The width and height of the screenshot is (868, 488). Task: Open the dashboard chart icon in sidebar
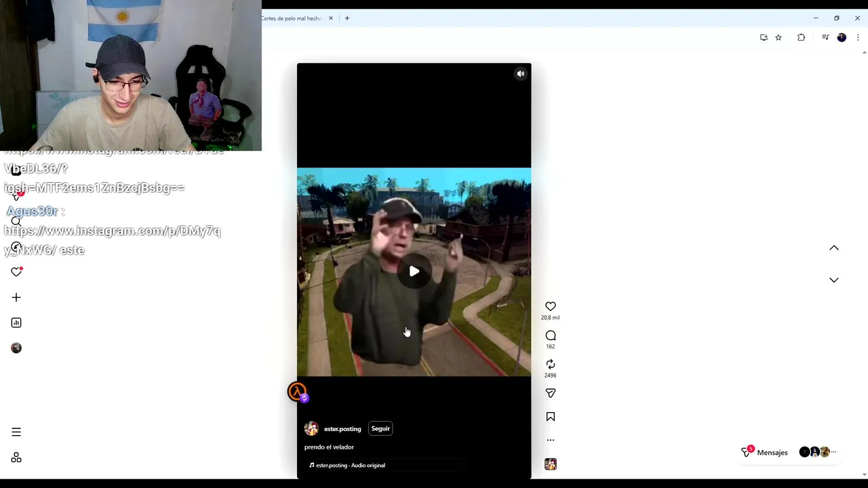tap(16, 323)
